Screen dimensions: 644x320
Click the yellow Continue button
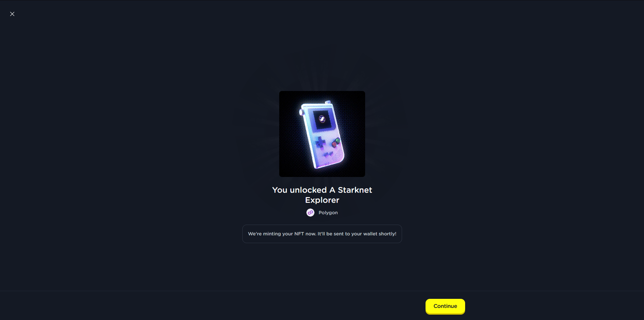pos(445,306)
